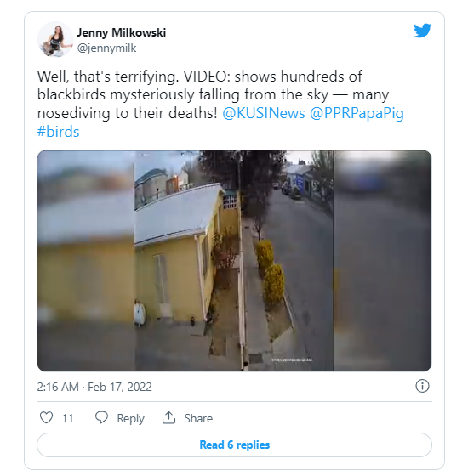Screen dimensions: 468x476
Task: Open the @jennymilk handle link
Action: (x=106, y=48)
